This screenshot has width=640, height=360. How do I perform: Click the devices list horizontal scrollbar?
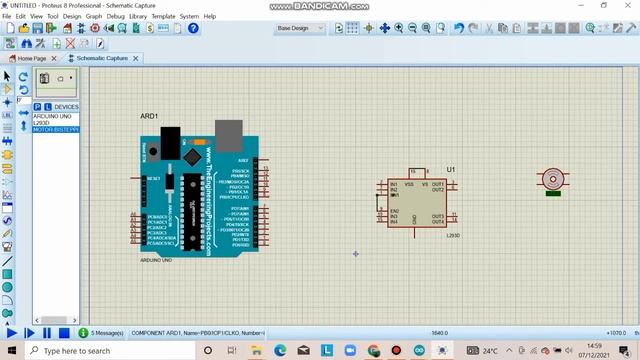pos(56,320)
